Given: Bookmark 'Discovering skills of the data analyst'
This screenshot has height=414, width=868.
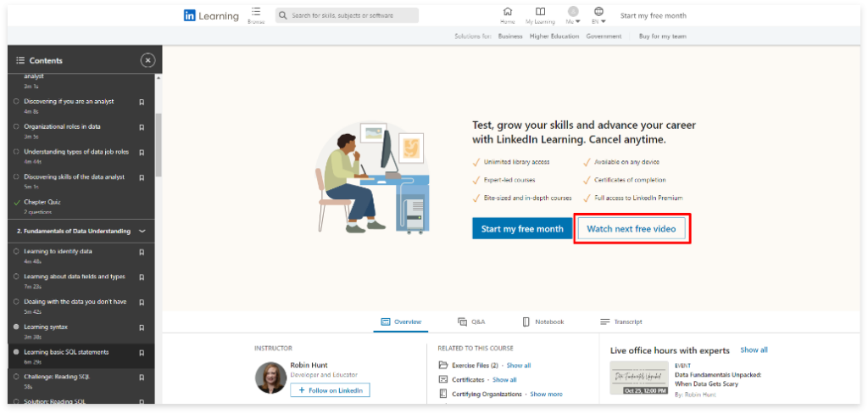Looking at the screenshot, I should click(142, 177).
